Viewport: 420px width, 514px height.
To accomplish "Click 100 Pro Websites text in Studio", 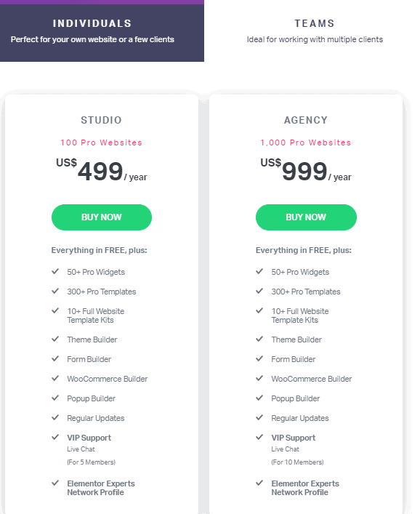I will [102, 142].
